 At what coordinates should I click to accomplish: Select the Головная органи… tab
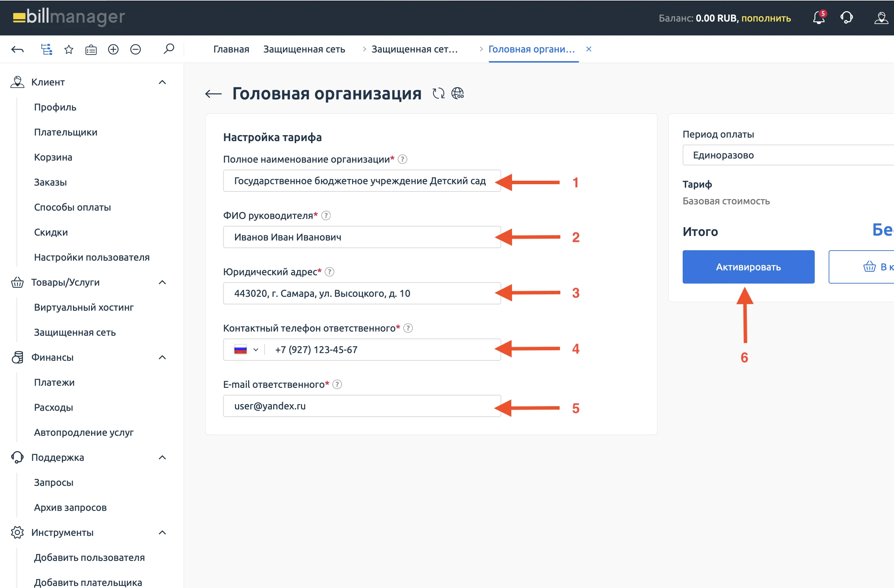point(532,49)
